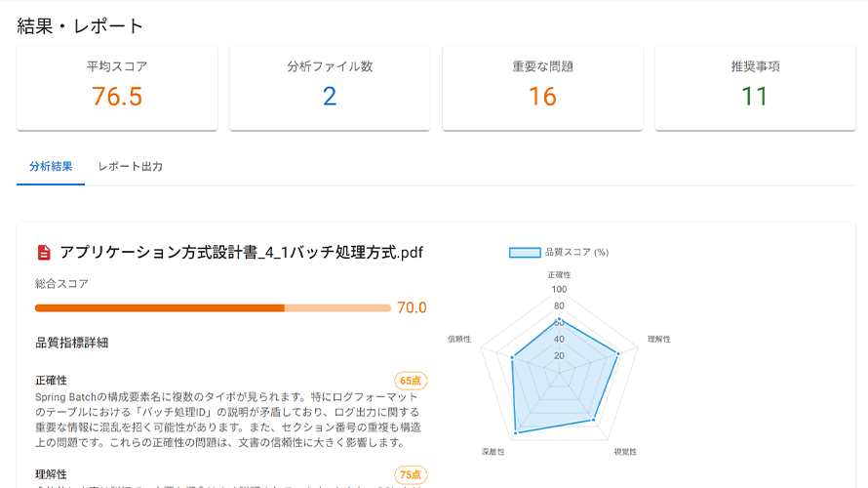Viewport: 868px width, 488px height.
Task: Click the 正確性 heading in 品質指標詳細
Action: [51, 380]
